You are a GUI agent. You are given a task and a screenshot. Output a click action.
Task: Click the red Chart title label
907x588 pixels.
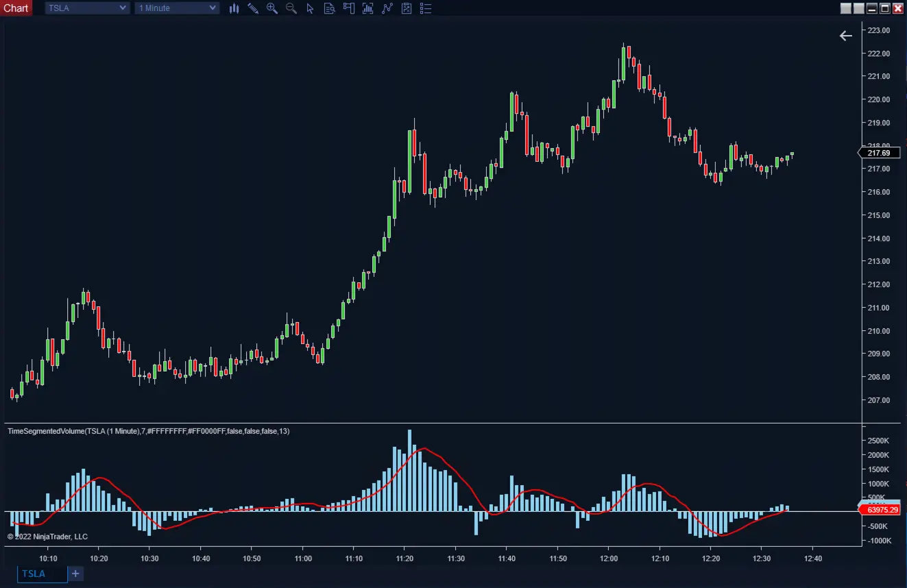[x=16, y=8]
